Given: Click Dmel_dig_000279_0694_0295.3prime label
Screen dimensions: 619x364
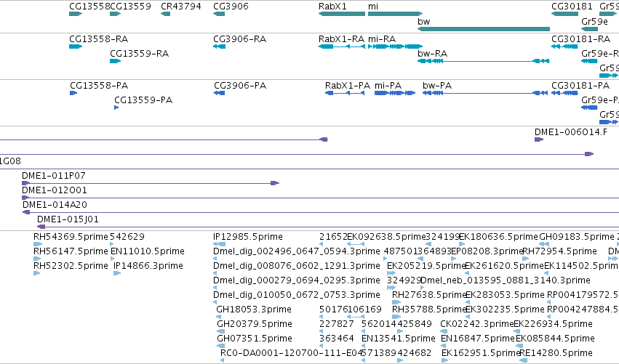Looking at the screenshot, I should [297, 280].
